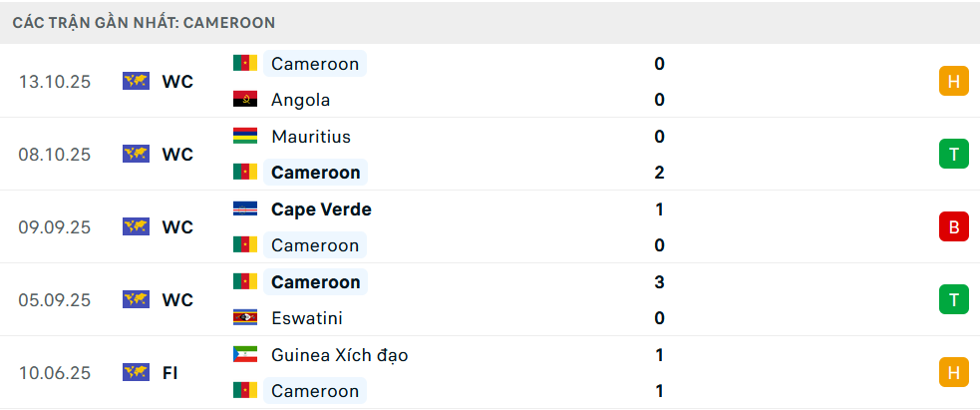Screen dimensions: 980x410
Task: Click the Equatorial Guinea flag icon
Action: click(244, 355)
